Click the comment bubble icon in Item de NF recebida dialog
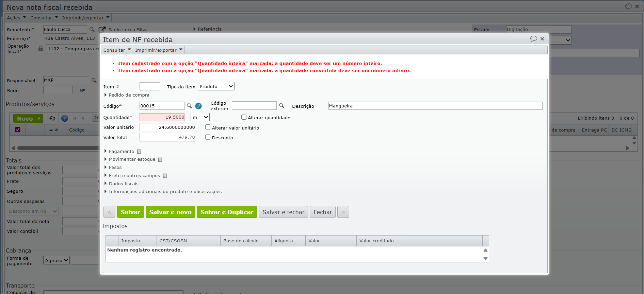 pos(533,39)
